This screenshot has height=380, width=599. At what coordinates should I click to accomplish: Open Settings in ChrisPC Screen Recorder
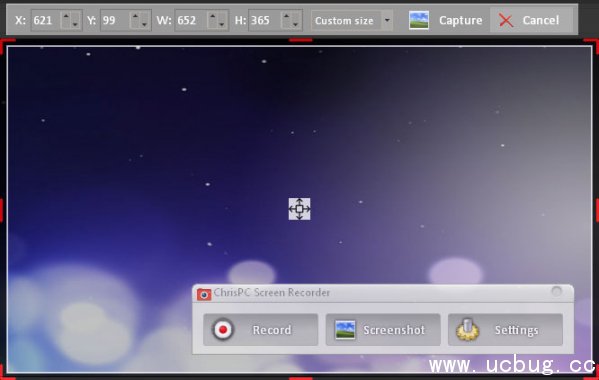pos(505,330)
